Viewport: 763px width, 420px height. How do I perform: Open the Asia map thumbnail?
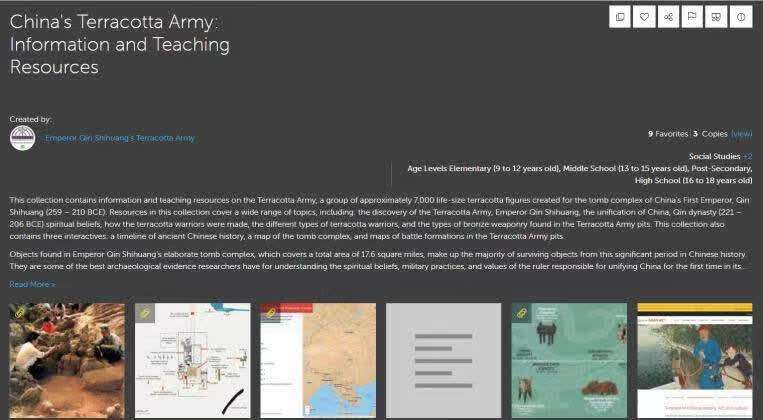318,360
